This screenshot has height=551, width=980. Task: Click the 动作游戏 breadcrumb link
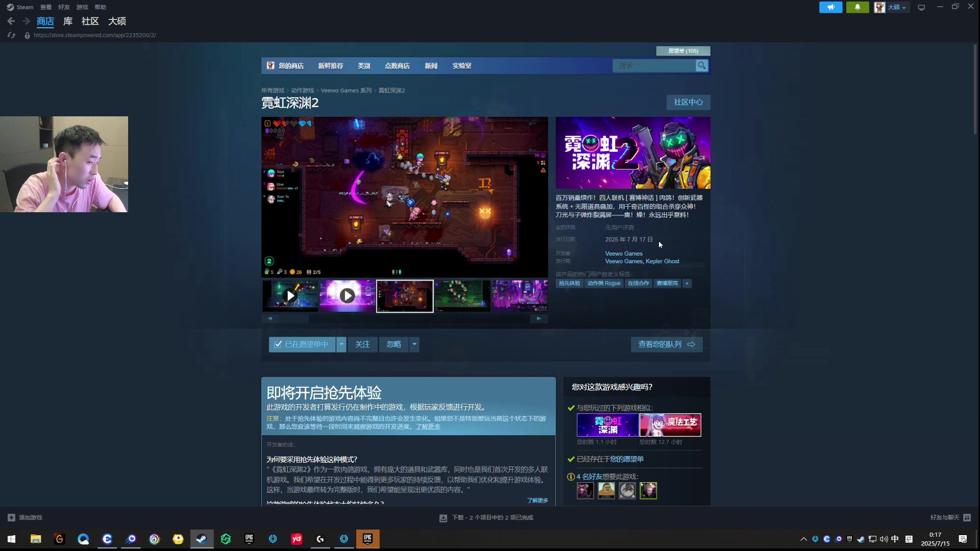(x=303, y=91)
